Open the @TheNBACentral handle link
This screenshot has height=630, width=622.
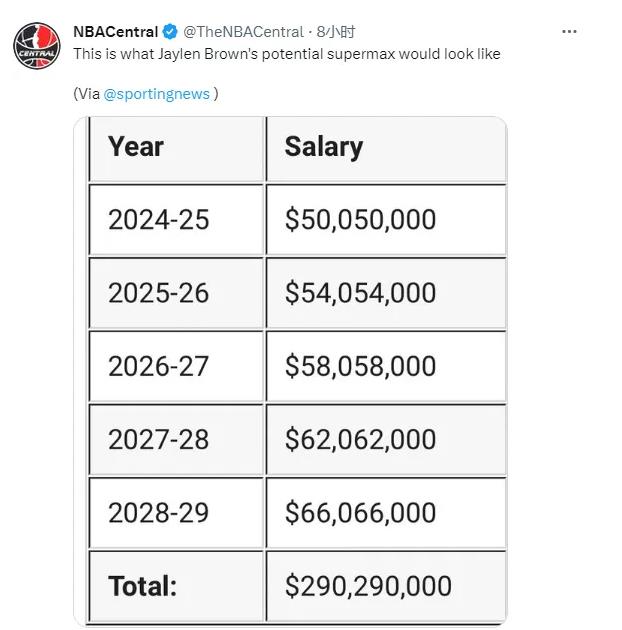pyautogui.click(x=243, y=32)
